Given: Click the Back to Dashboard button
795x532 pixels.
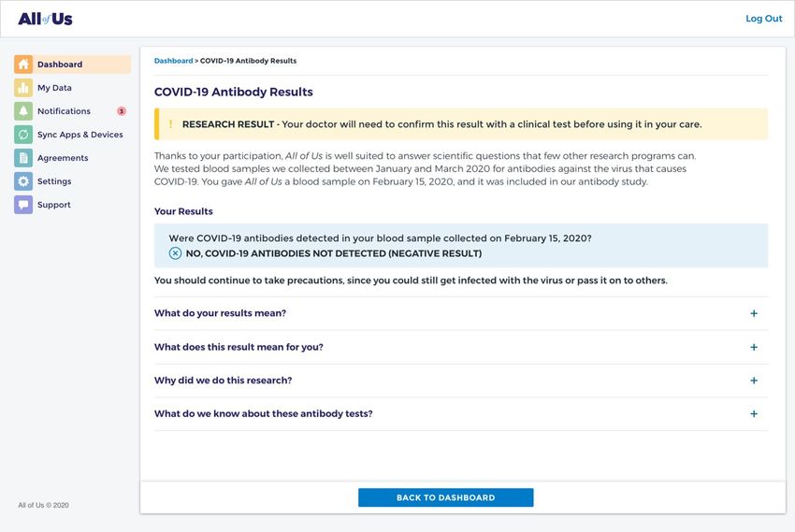Looking at the screenshot, I should click(445, 497).
